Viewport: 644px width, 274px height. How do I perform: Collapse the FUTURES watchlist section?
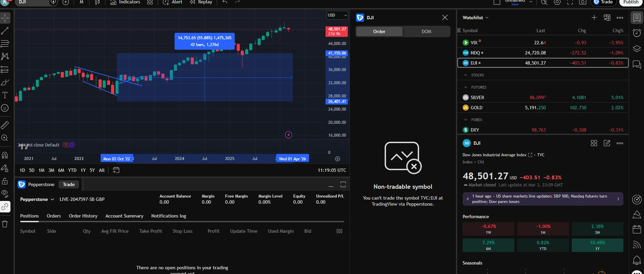tap(466, 87)
